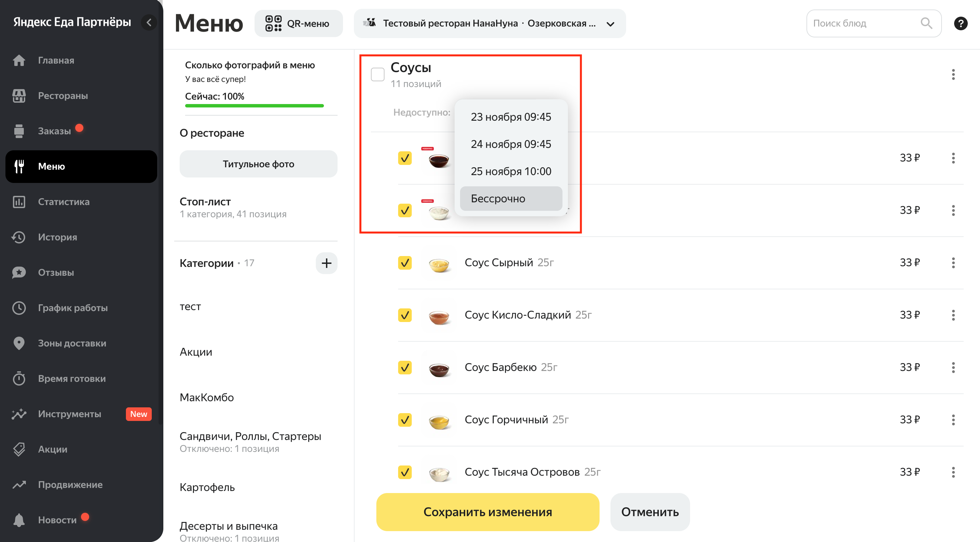Click the Отменить button
The image size is (980, 542).
(x=650, y=512)
